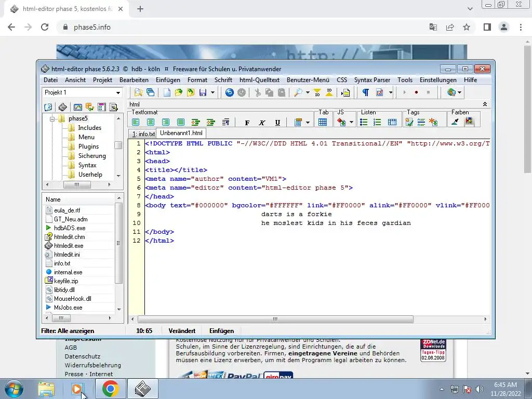The image size is (532, 399).
Task: Insert a numbered list icon
Action: point(377,122)
